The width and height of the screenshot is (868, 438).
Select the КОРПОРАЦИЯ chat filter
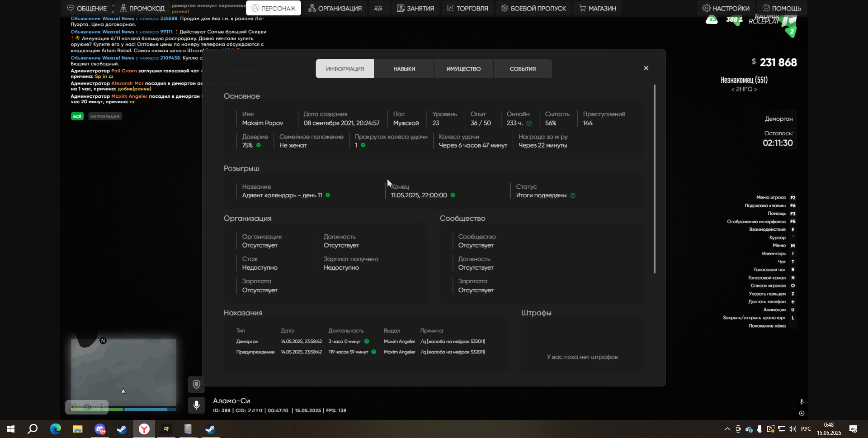tap(105, 116)
